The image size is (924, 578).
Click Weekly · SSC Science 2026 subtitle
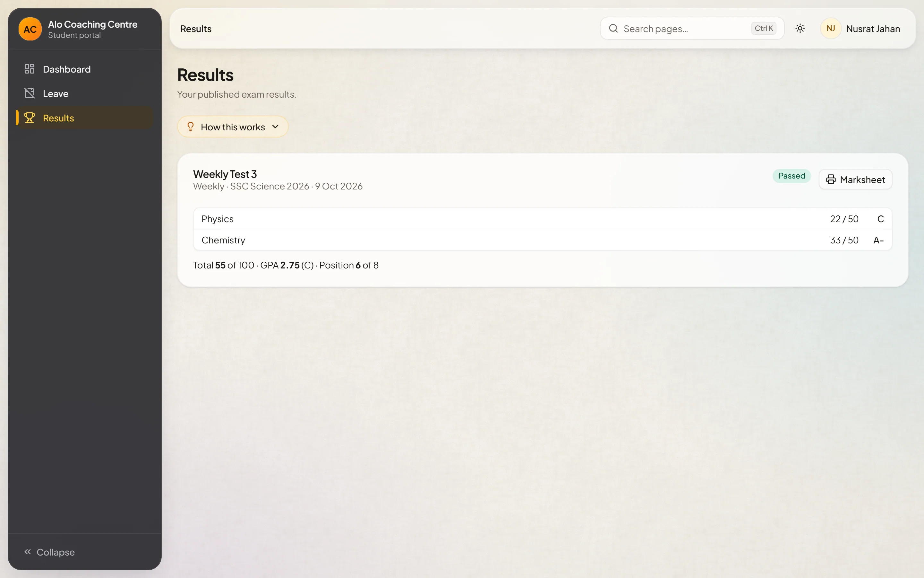[x=278, y=186]
